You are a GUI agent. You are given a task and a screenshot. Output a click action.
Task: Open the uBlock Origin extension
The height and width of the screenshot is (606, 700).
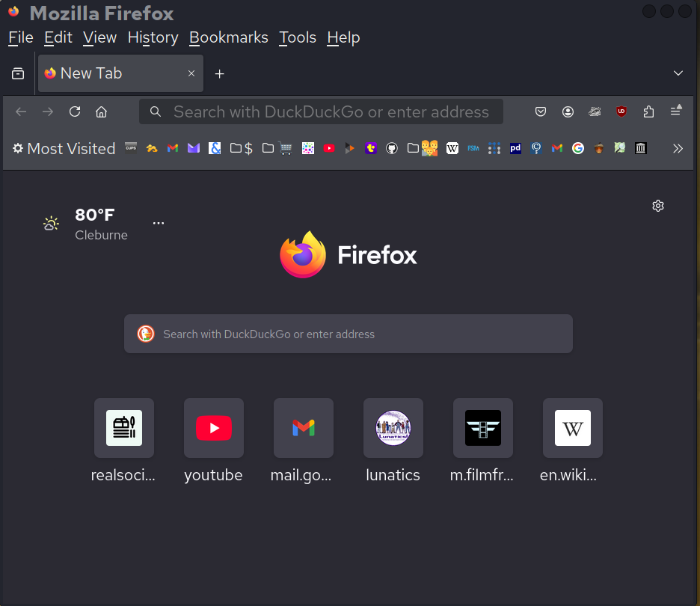point(621,112)
